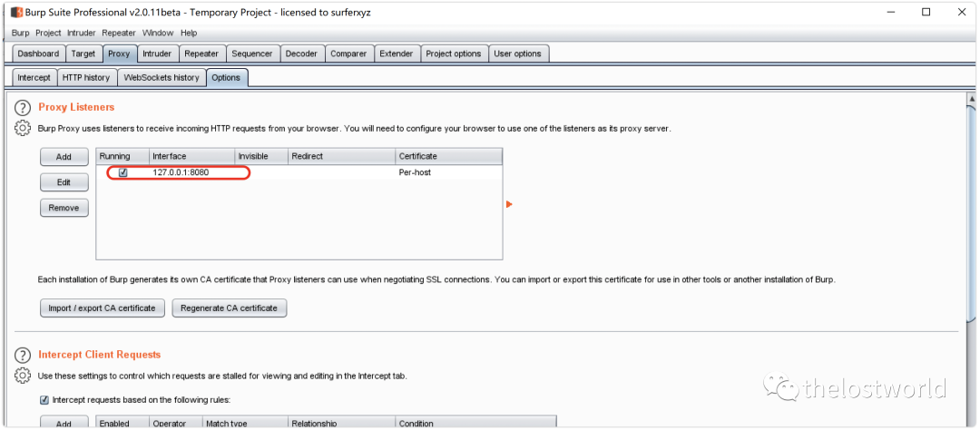This screenshot has height=430, width=980.
Task: Go to the Sequencer tab
Action: [x=252, y=54]
